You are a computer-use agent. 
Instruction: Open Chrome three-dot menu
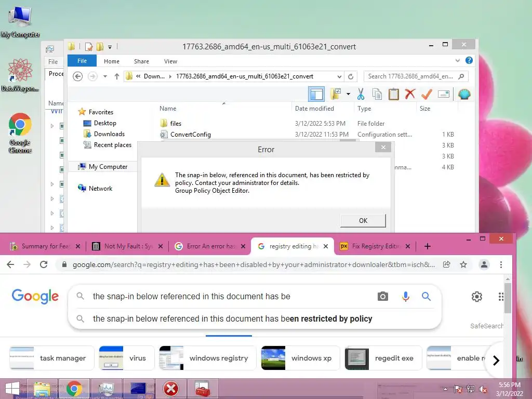[501, 264]
